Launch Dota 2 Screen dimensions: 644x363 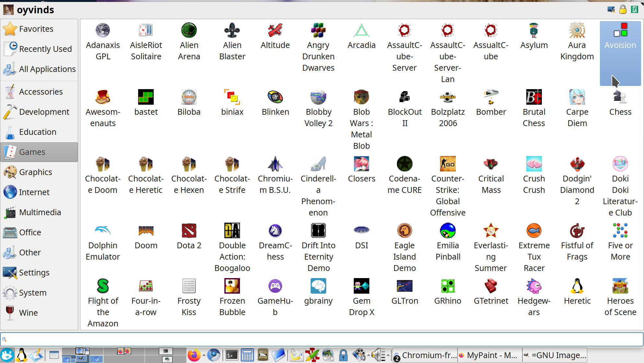(x=189, y=237)
